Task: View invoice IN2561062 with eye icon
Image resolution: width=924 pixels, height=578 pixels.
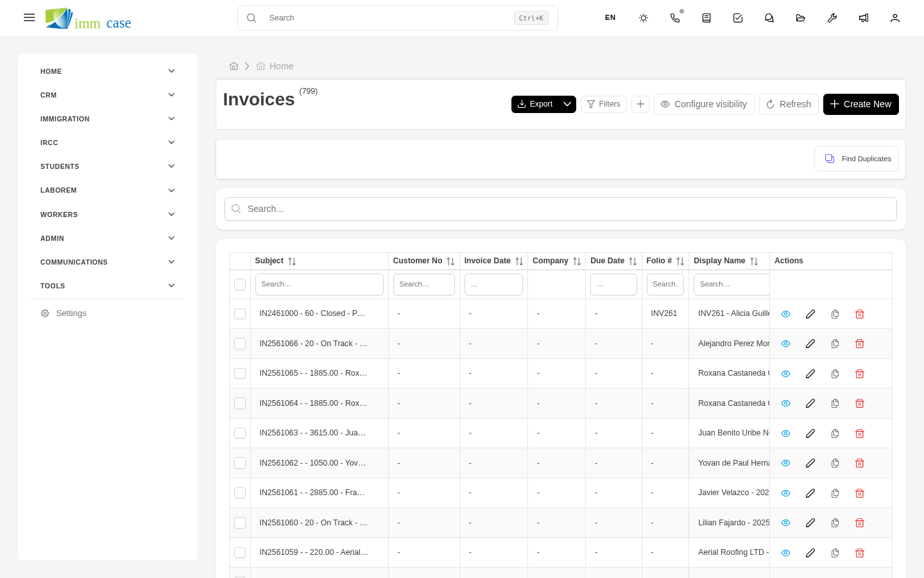Action: (x=785, y=463)
